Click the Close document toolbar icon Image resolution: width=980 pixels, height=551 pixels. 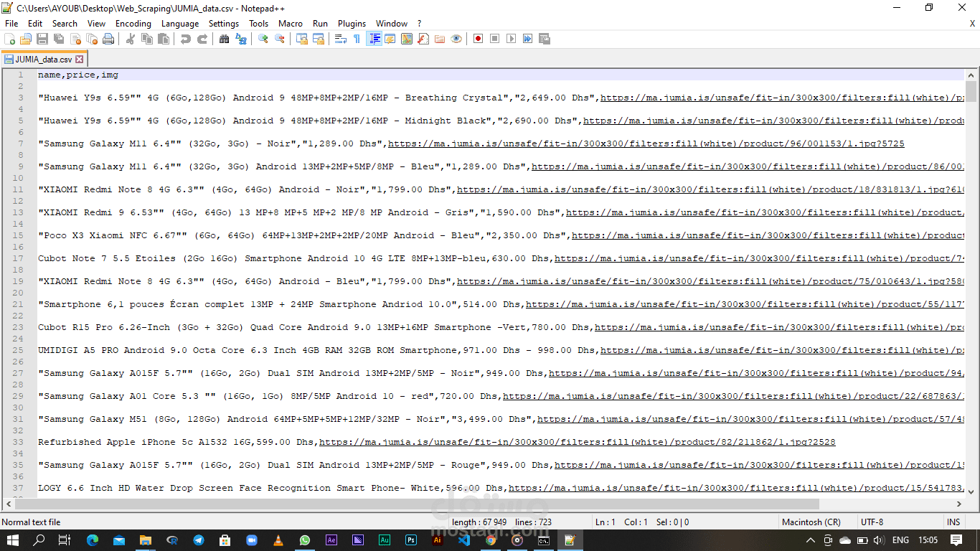pos(75,39)
